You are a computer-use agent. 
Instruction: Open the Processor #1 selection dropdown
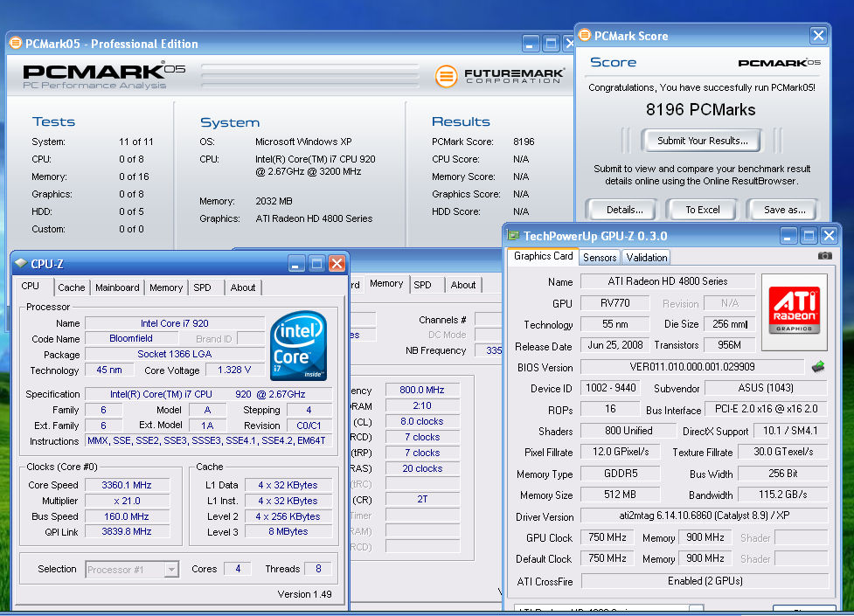tap(171, 570)
